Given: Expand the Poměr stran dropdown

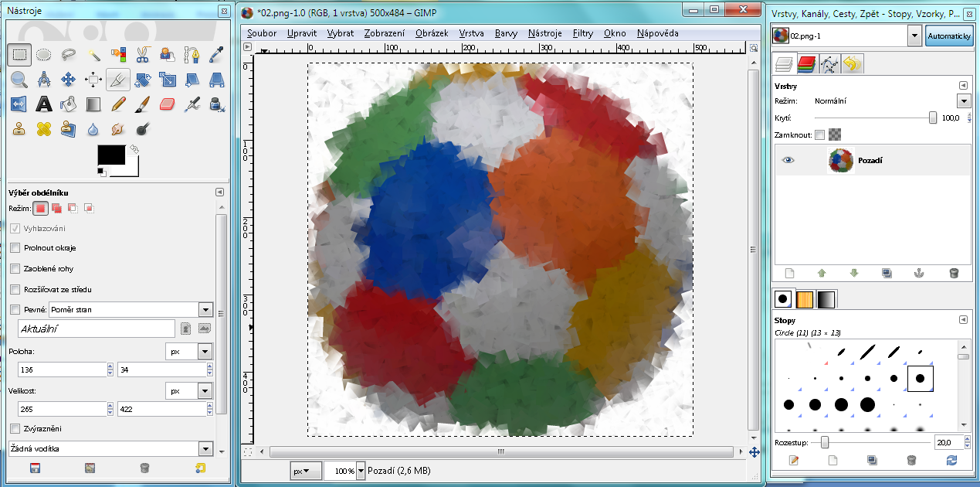Looking at the screenshot, I should (x=205, y=310).
